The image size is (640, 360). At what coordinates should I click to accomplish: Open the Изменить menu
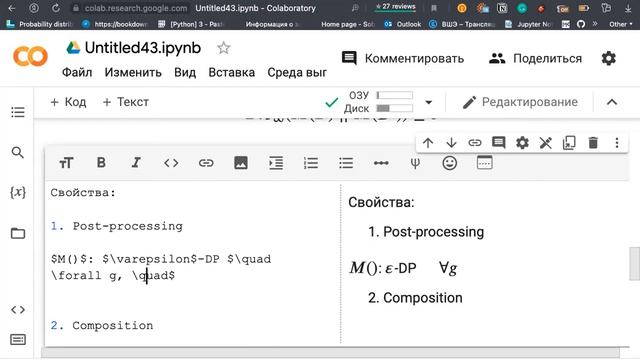133,72
